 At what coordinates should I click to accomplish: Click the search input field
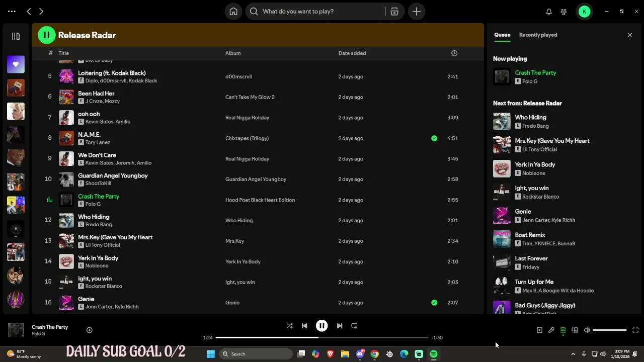[x=322, y=11]
